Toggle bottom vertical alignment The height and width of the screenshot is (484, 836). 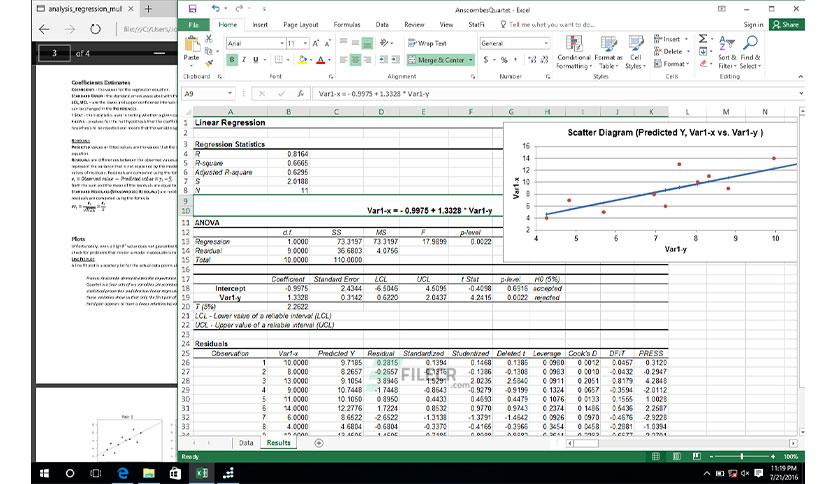(x=367, y=43)
